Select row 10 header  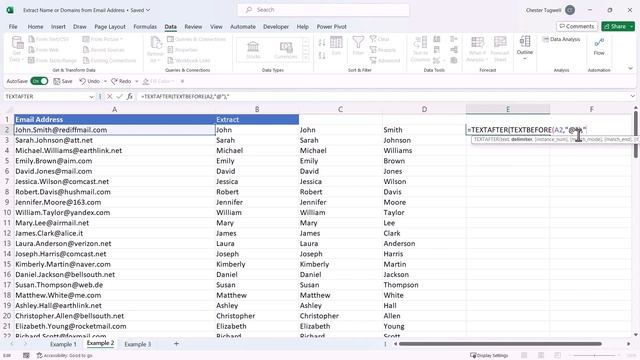tap(7, 212)
